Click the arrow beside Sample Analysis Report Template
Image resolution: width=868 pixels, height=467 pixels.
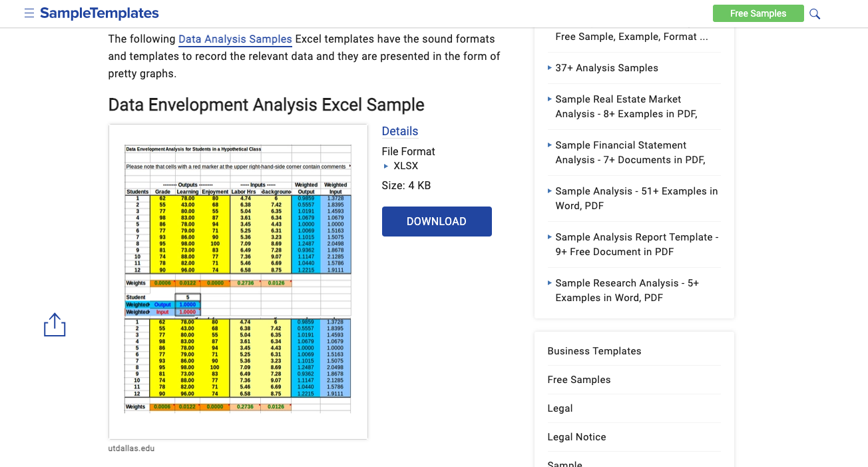[x=550, y=237]
